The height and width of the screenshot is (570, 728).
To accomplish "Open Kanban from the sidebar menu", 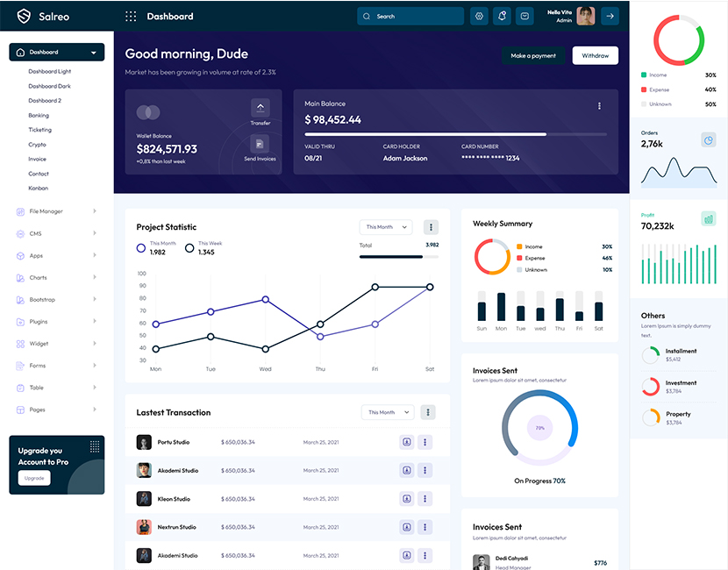I will pos(39,189).
